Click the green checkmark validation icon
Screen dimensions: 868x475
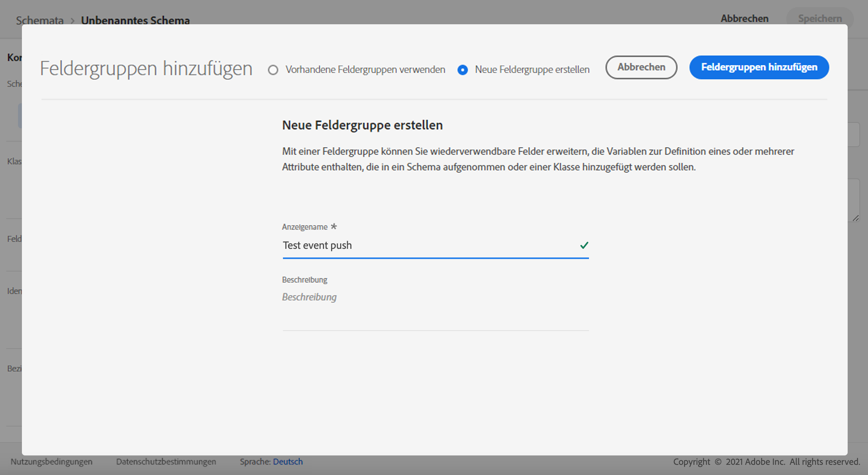coord(584,245)
